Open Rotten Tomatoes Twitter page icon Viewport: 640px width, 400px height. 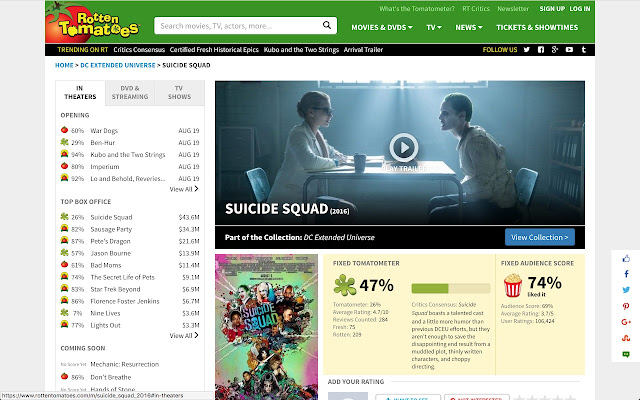coord(527,50)
